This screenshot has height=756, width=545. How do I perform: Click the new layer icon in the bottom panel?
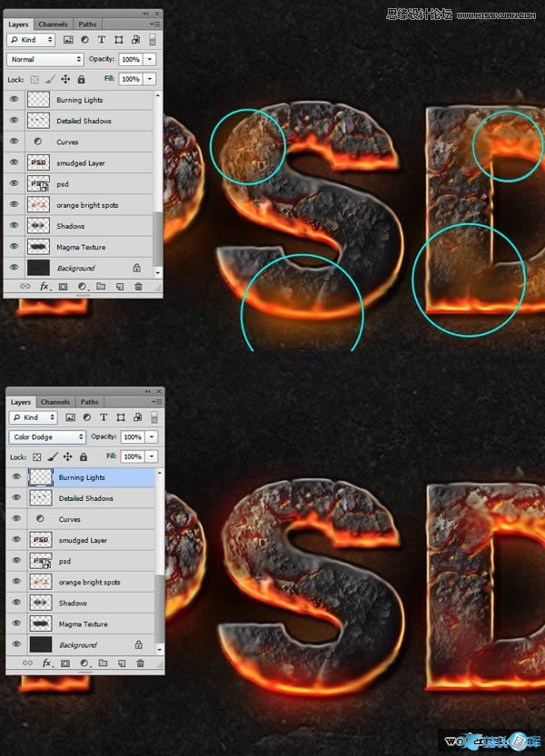point(120,663)
